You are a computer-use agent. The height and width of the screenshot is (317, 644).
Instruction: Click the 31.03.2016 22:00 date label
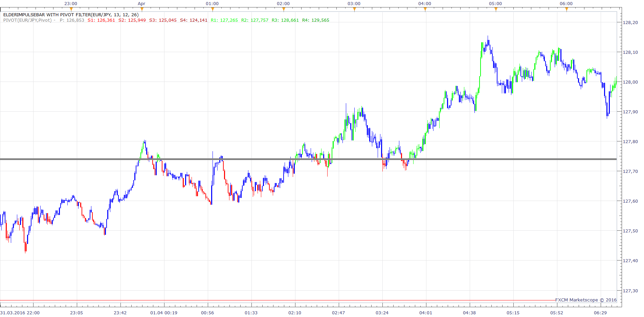coord(20,313)
